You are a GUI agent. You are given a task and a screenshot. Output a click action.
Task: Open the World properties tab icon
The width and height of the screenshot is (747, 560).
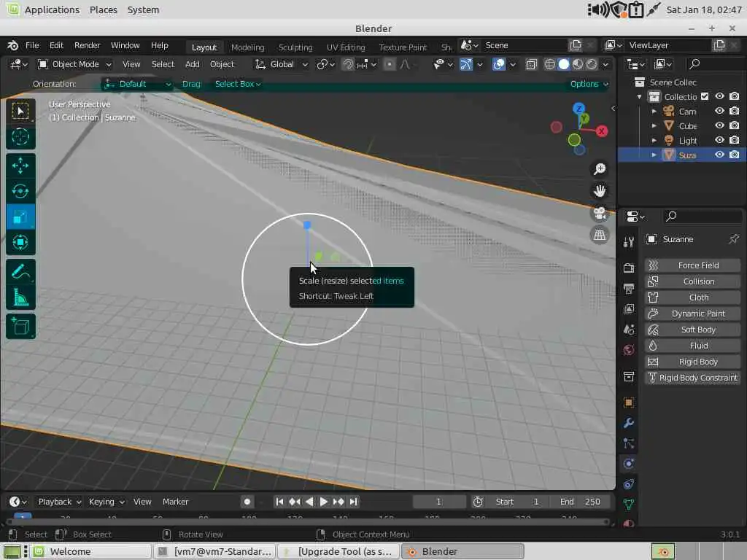point(629,351)
